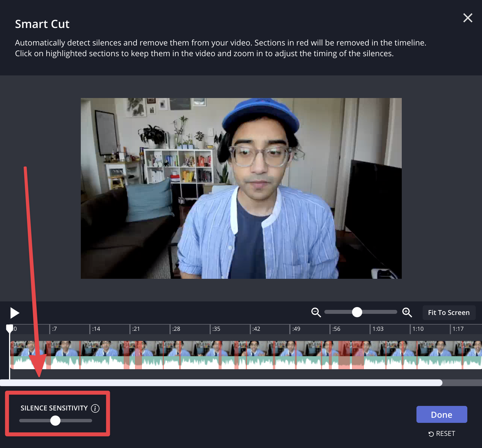Open the Silence Sensitivity info icon
This screenshot has height=448, width=482.
point(95,408)
